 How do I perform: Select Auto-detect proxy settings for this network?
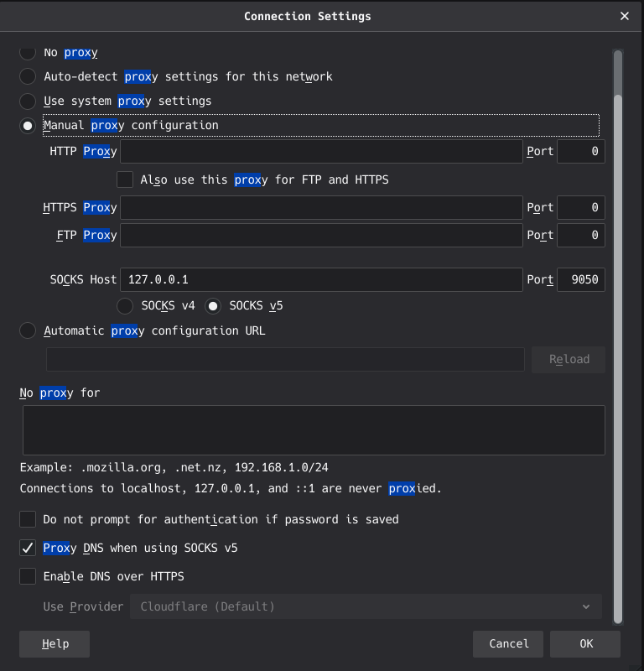[28, 76]
